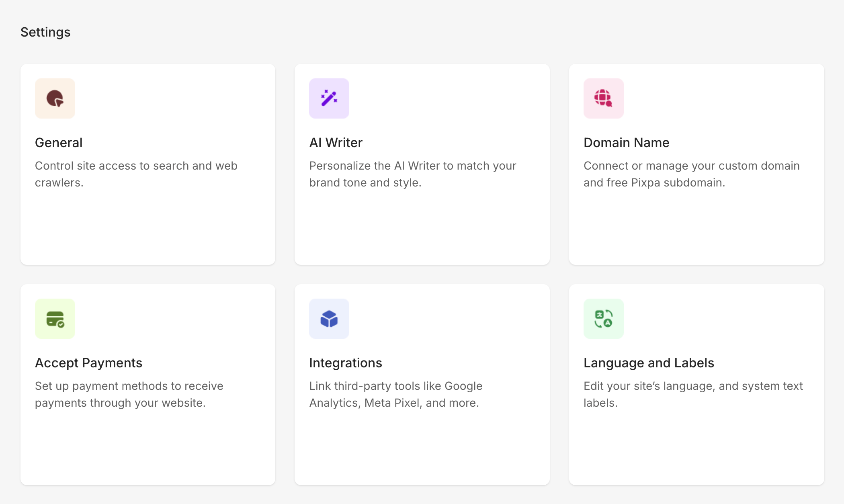Click the Integrations cube icon
The width and height of the screenshot is (844, 504).
[x=329, y=319]
